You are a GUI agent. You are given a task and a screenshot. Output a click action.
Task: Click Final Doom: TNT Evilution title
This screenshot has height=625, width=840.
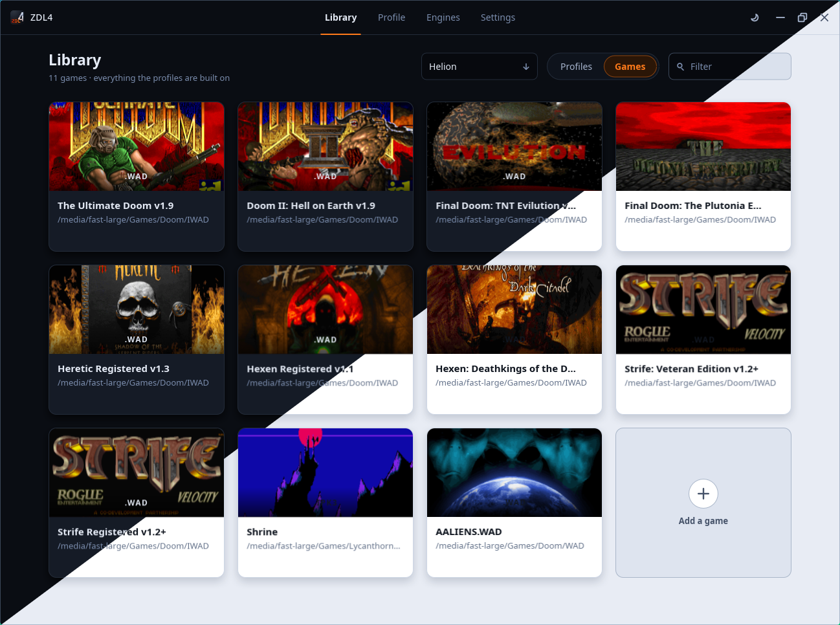tap(505, 206)
